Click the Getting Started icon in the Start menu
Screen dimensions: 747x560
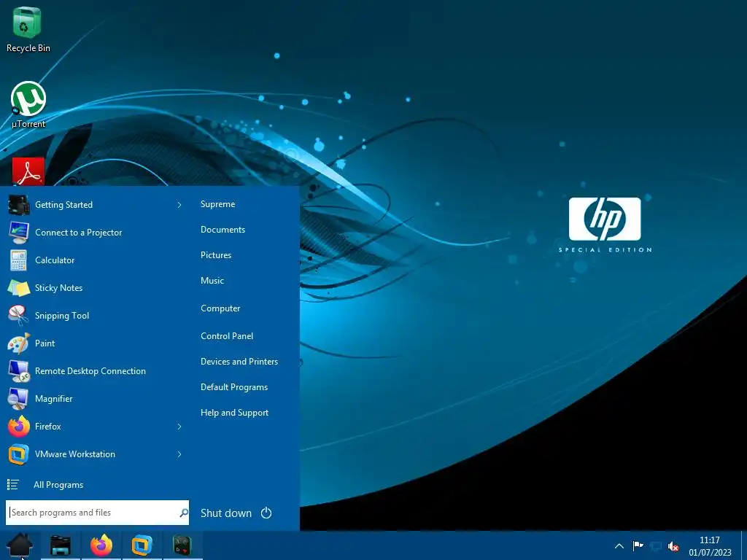click(18, 205)
